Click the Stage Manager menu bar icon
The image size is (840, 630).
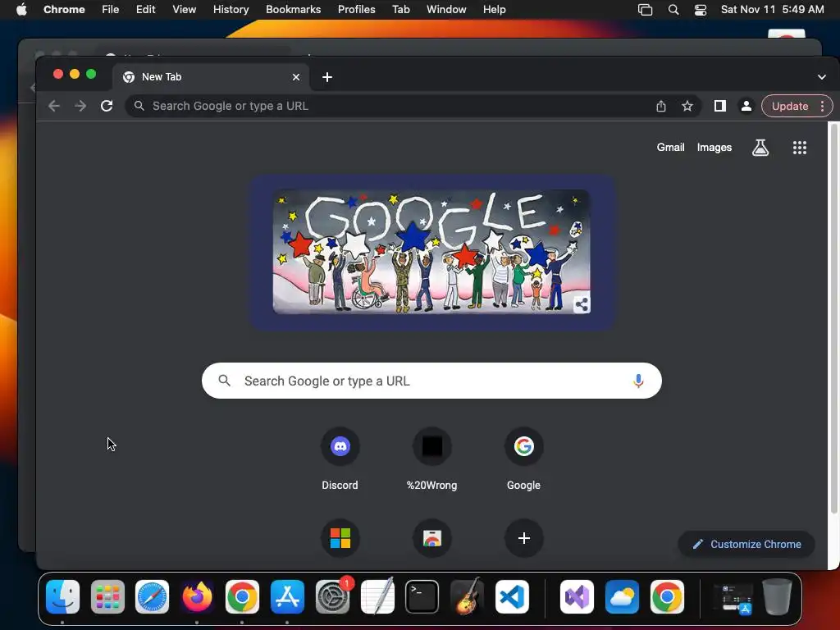(x=645, y=10)
